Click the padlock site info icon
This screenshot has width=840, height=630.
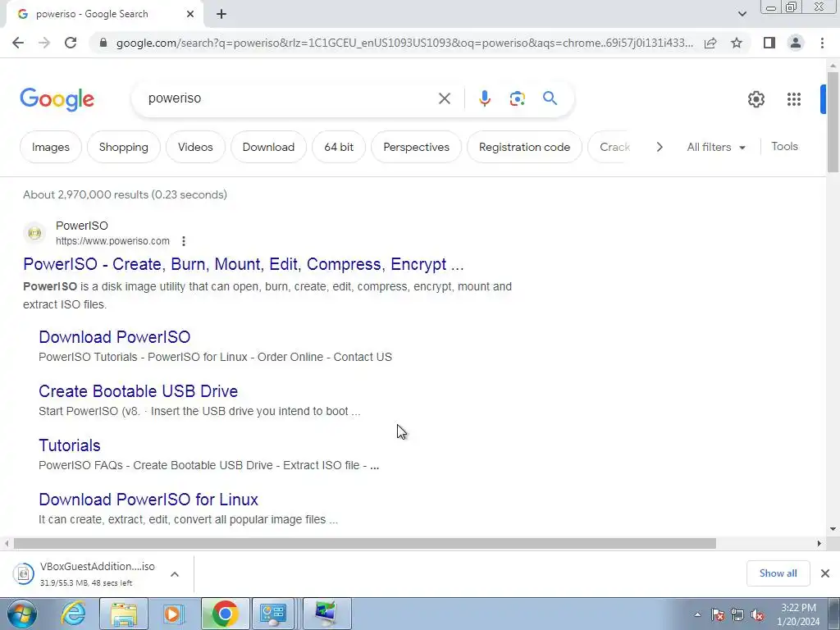pos(103,43)
